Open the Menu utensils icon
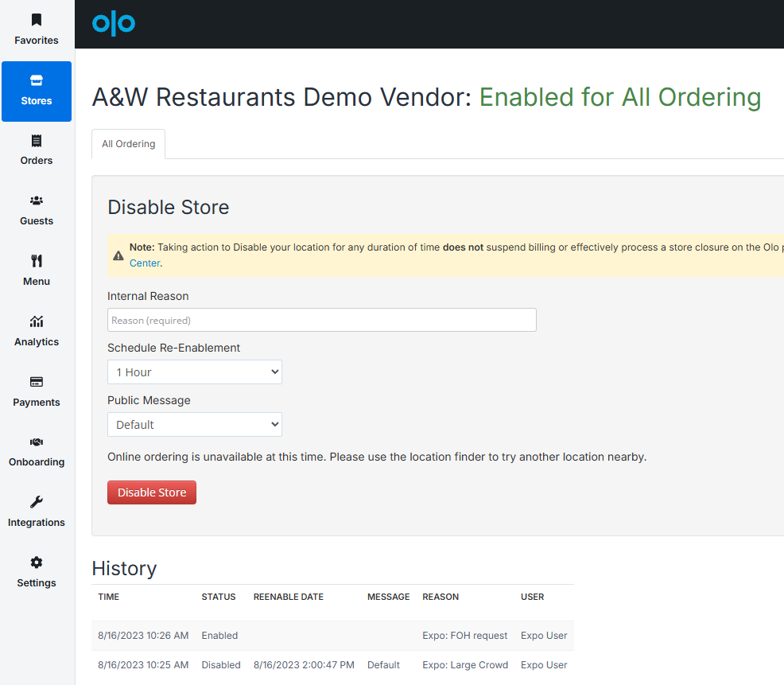The image size is (784, 685). [36, 261]
